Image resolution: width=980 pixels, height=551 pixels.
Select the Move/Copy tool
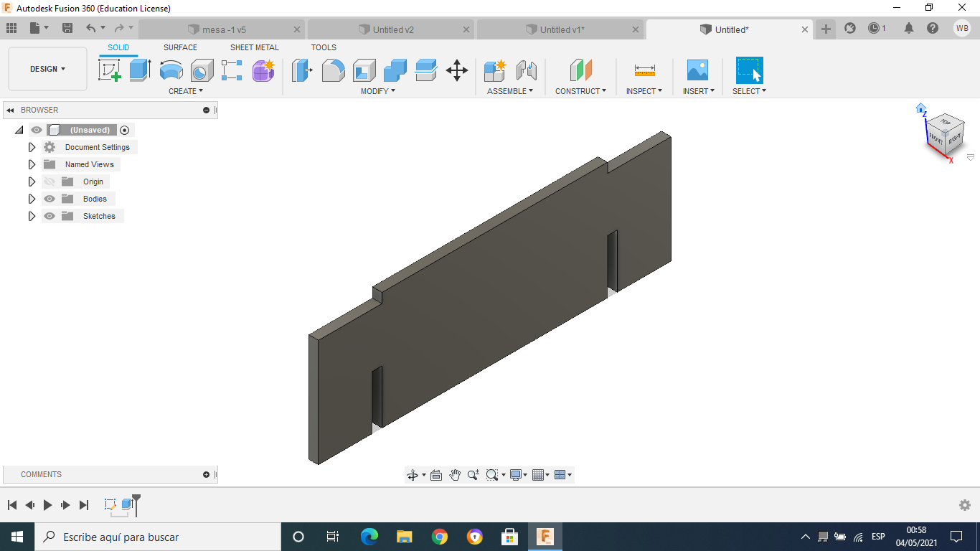pos(457,70)
